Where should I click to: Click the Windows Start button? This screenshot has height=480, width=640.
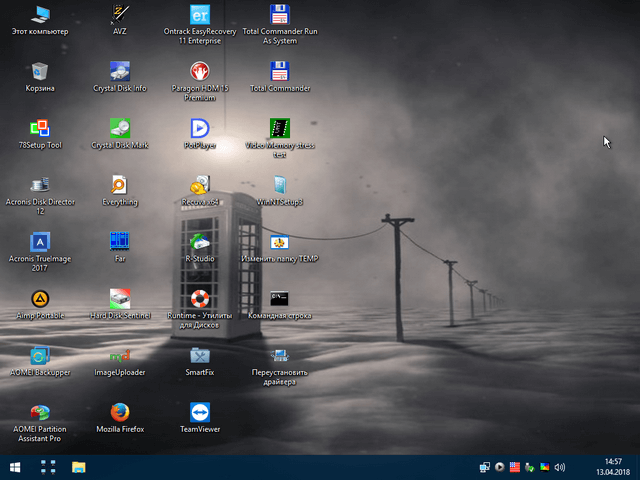16,467
